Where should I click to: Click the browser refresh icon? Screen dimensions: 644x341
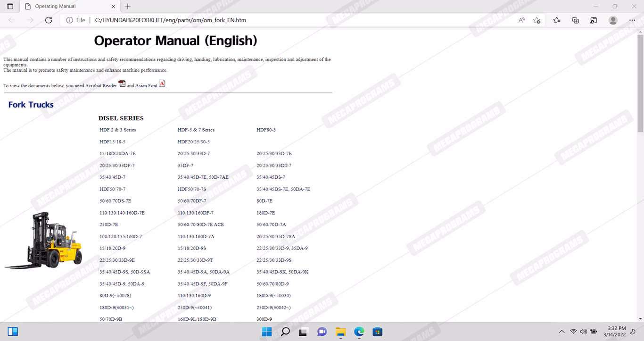(49, 20)
